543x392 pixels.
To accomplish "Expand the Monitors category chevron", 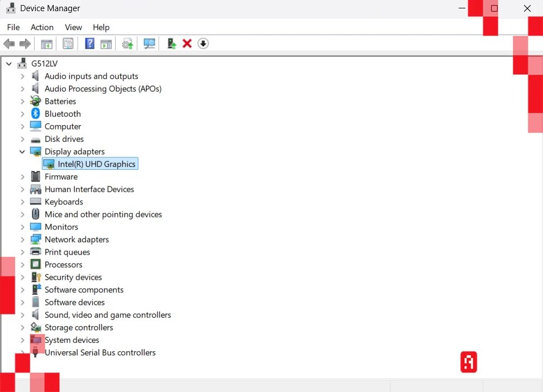I will coord(22,227).
